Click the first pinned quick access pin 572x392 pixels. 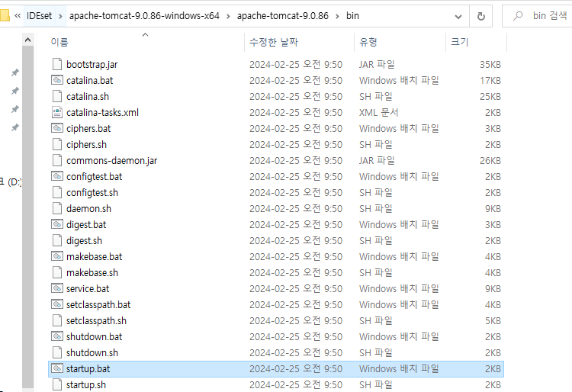point(15,72)
